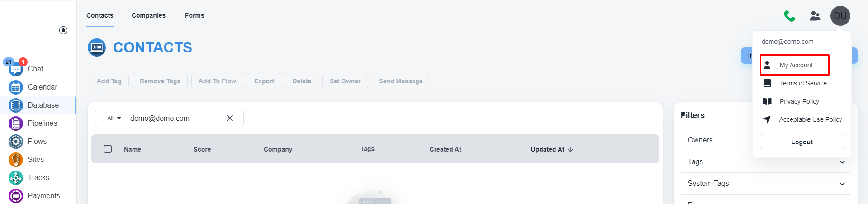
Task: Expand the Tags filter section
Action: pyautogui.click(x=765, y=162)
